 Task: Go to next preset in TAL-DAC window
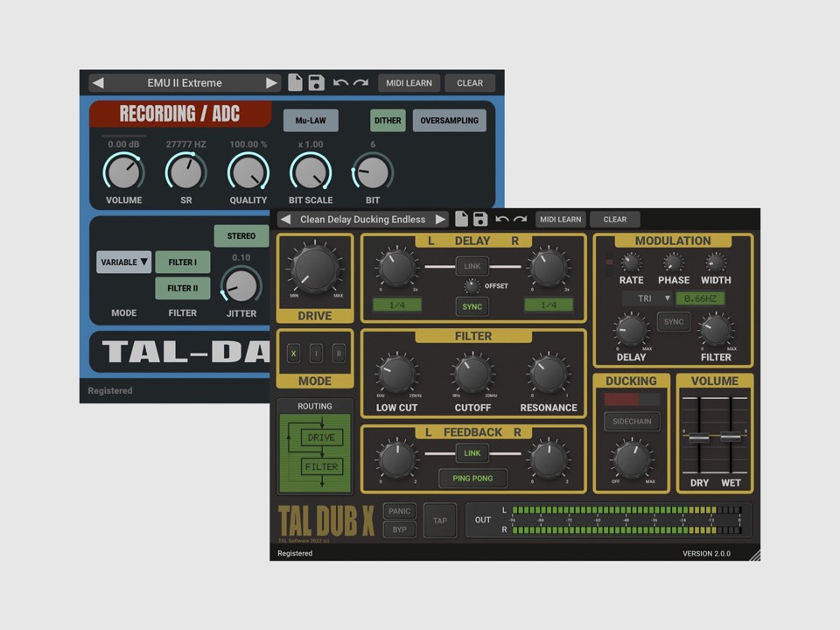click(271, 83)
